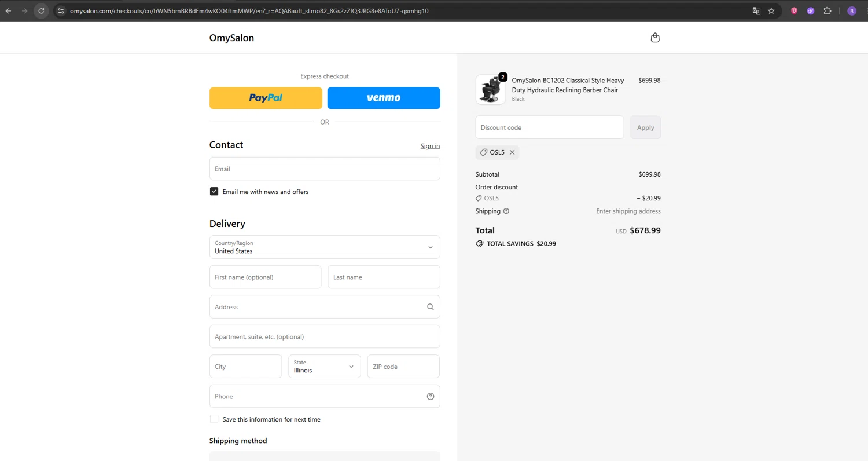Image resolution: width=868 pixels, height=461 pixels.
Task: Reload the page with refresh icon
Action: tap(41, 10)
